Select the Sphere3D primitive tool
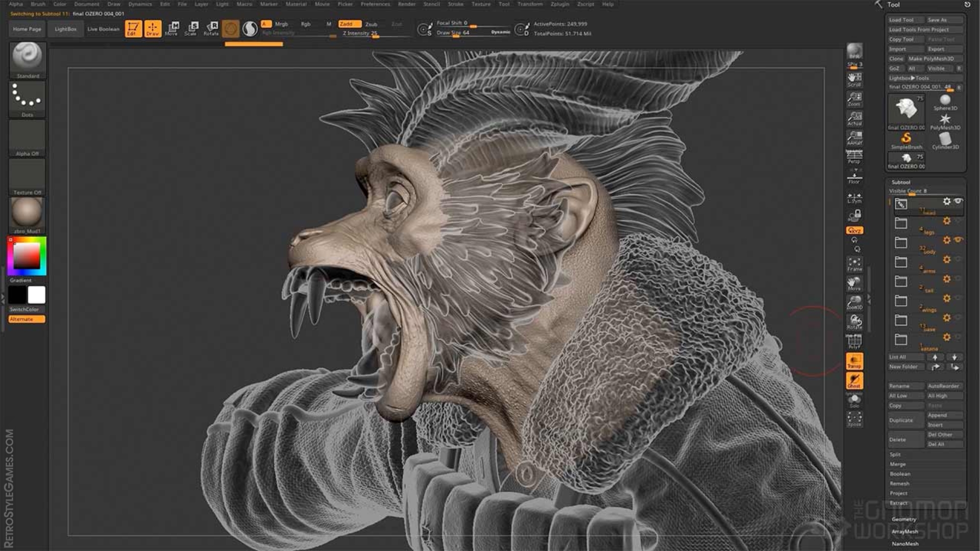980x551 pixels. point(945,101)
